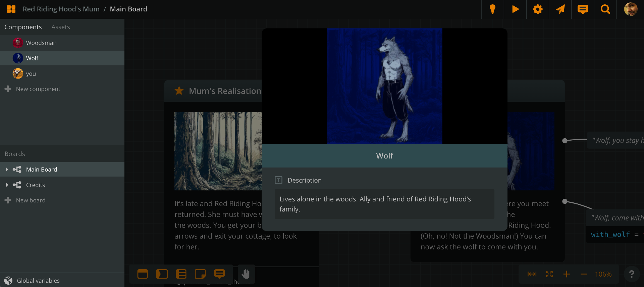
Task: Click fit-to-screen zoom icon
Action: [x=549, y=274]
